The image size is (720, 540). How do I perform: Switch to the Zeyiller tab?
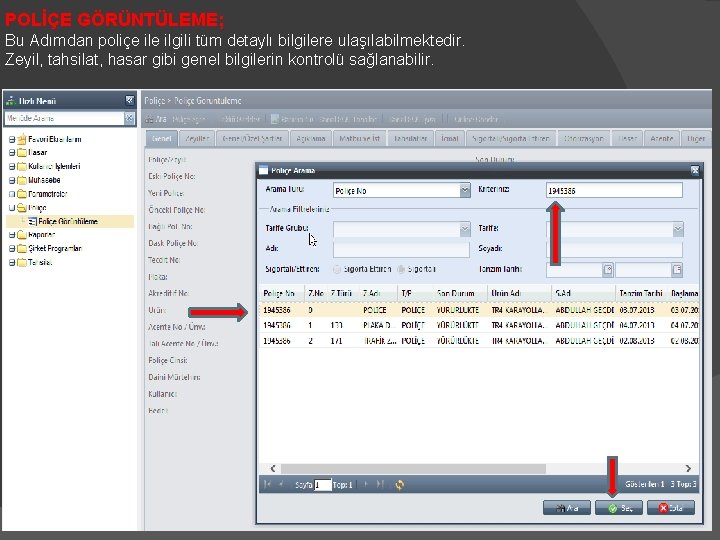click(197, 138)
